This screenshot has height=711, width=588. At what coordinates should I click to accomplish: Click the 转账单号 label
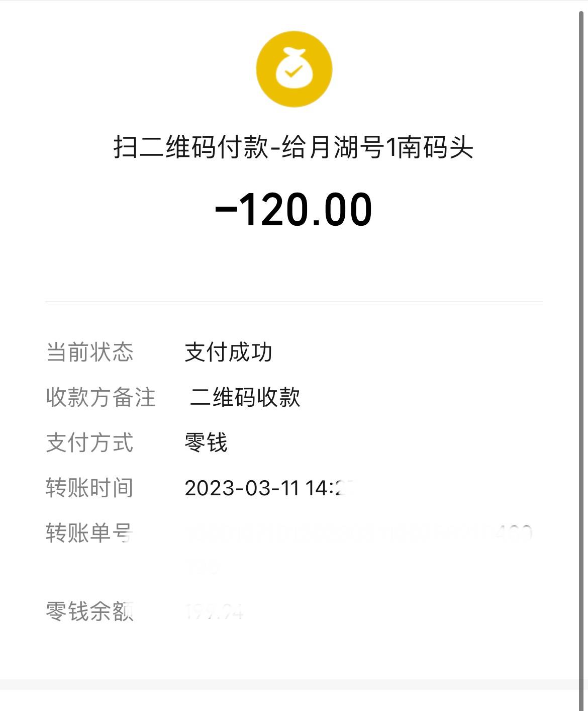pos(89,533)
